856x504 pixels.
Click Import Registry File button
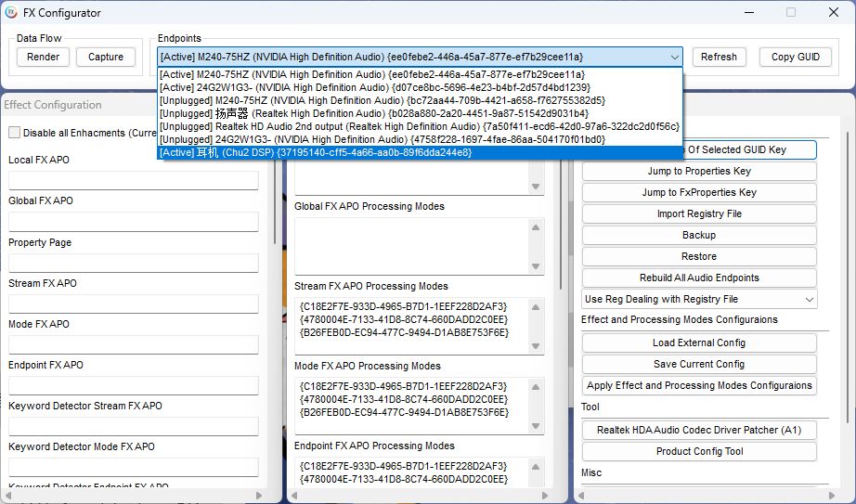click(x=699, y=213)
